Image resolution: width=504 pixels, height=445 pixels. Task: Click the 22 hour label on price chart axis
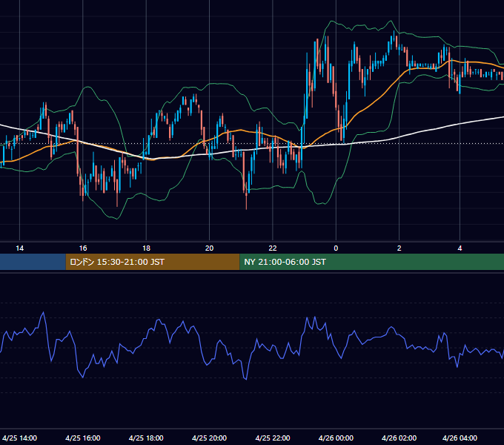273,248
